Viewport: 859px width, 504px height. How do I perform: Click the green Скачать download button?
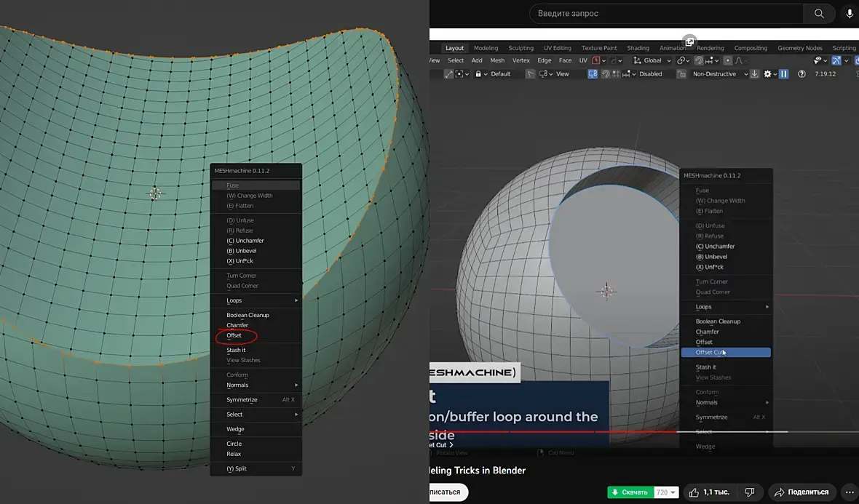coord(630,492)
